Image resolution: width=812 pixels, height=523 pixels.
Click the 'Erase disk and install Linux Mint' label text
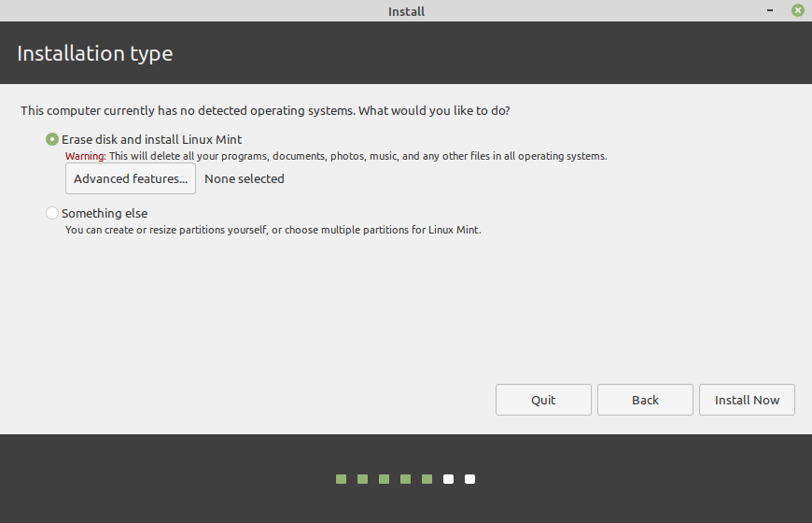coord(152,139)
